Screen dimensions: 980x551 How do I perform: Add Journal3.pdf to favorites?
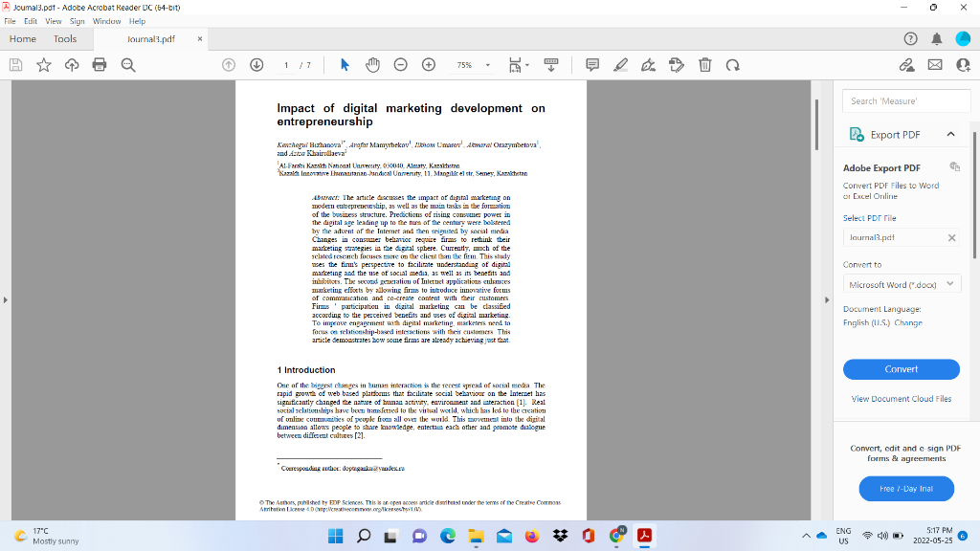42,64
